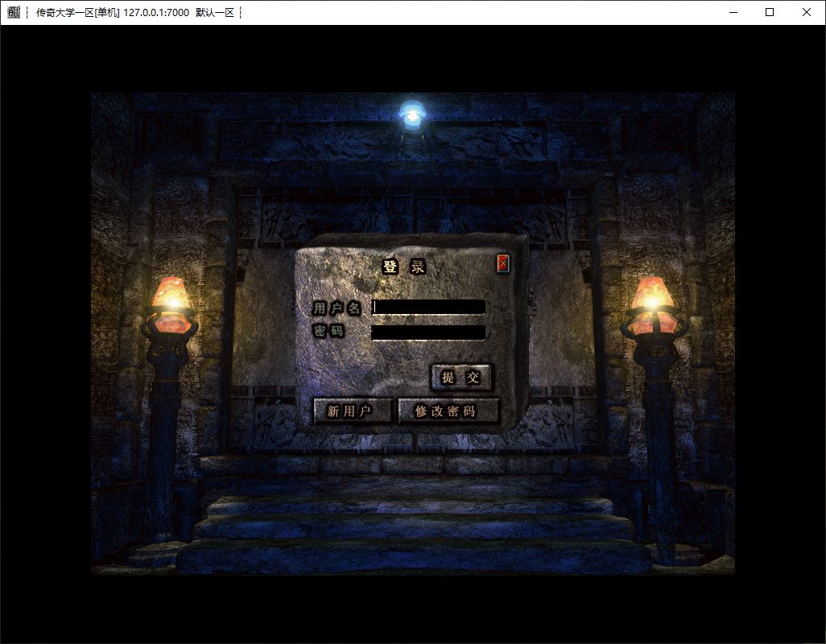826x644 pixels.
Task: Click the application icon in the title bar
Action: 14,12
